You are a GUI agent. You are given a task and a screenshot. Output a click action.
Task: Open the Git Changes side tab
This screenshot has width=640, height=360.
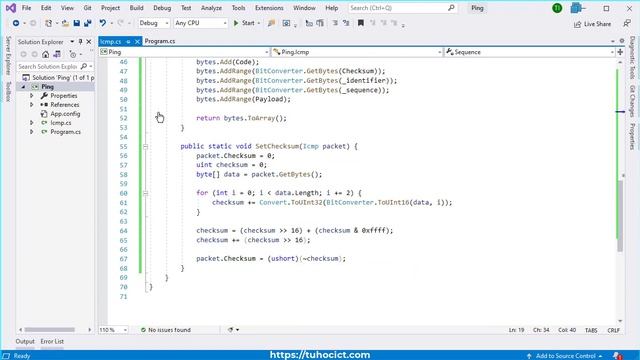click(632, 100)
